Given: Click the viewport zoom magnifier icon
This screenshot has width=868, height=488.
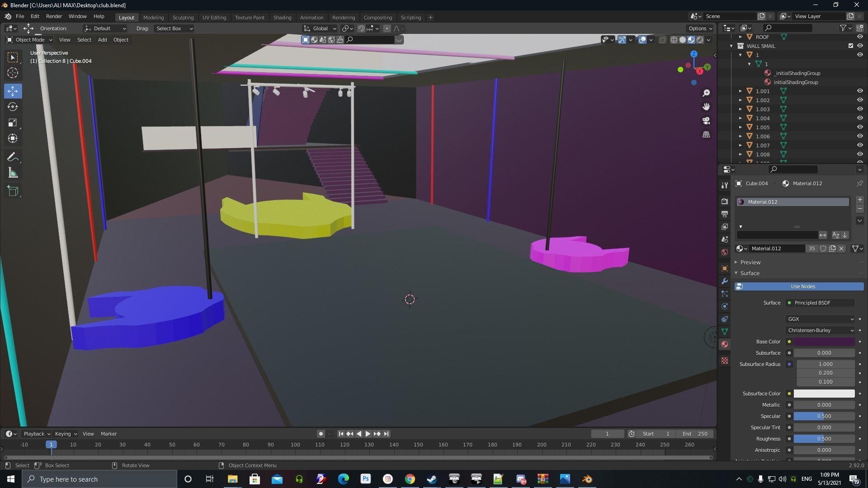Looking at the screenshot, I should point(706,93).
